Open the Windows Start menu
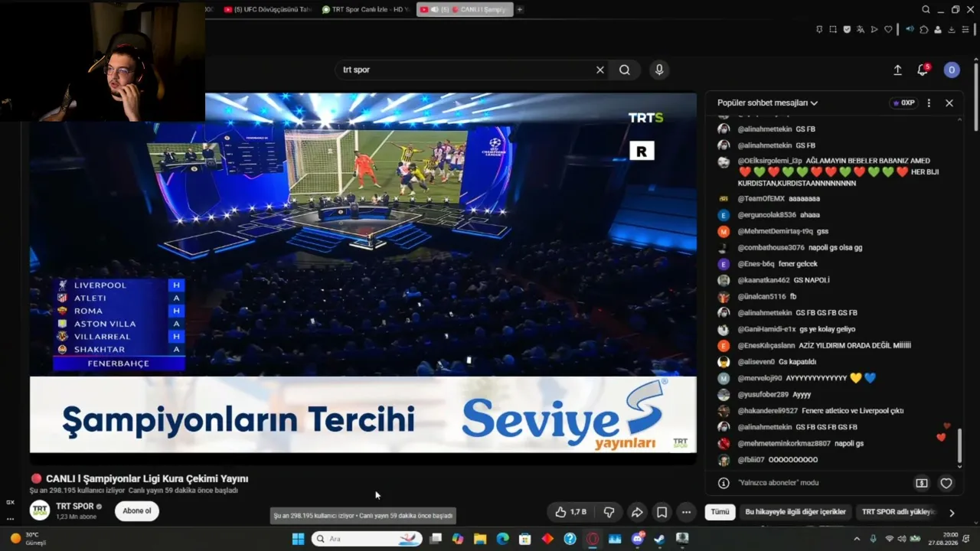The image size is (980, 551). [x=298, y=539]
